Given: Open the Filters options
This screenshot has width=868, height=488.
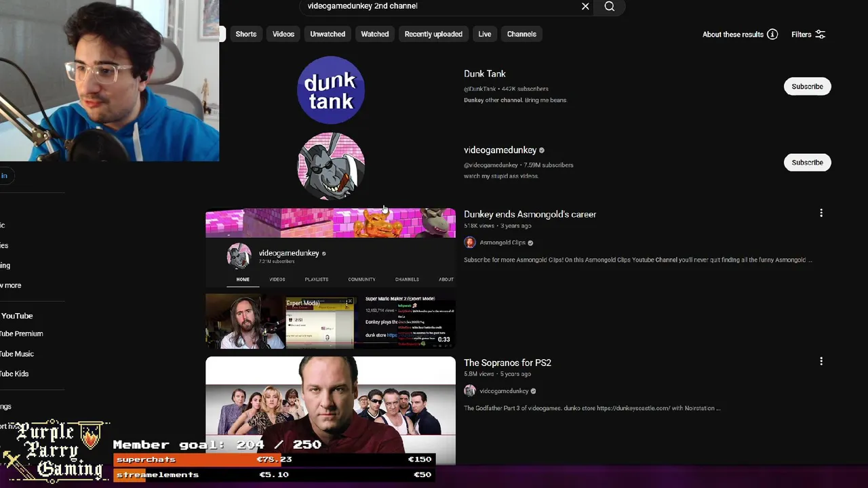Looking at the screenshot, I should tap(808, 35).
